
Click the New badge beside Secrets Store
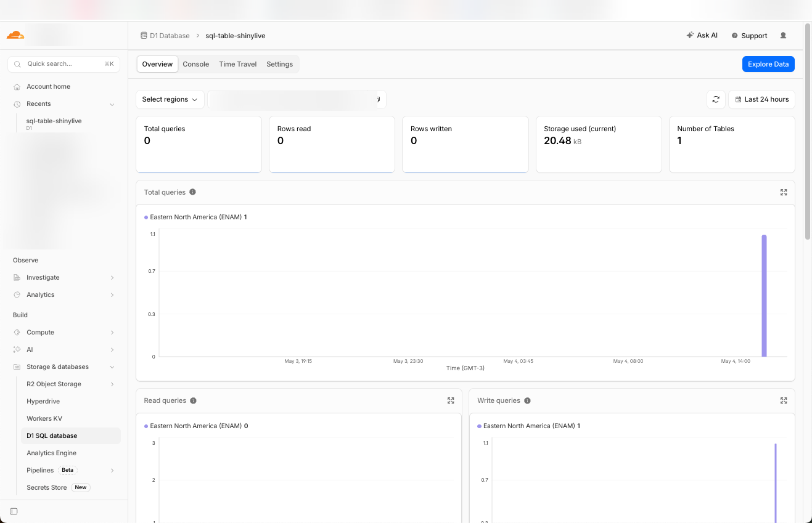[81, 487]
